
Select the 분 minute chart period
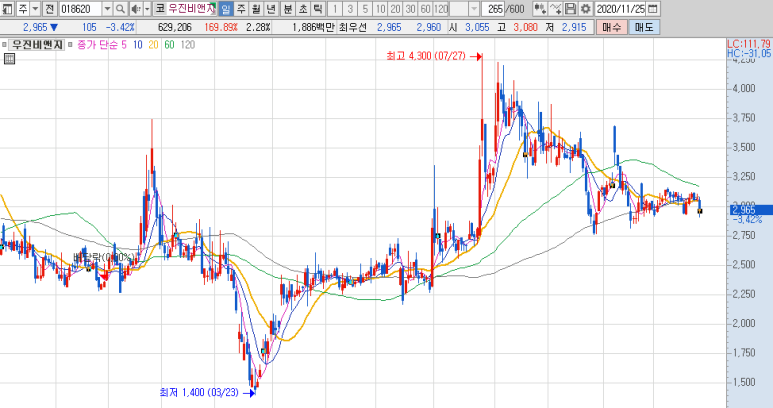pyautogui.click(x=288, y=8)
